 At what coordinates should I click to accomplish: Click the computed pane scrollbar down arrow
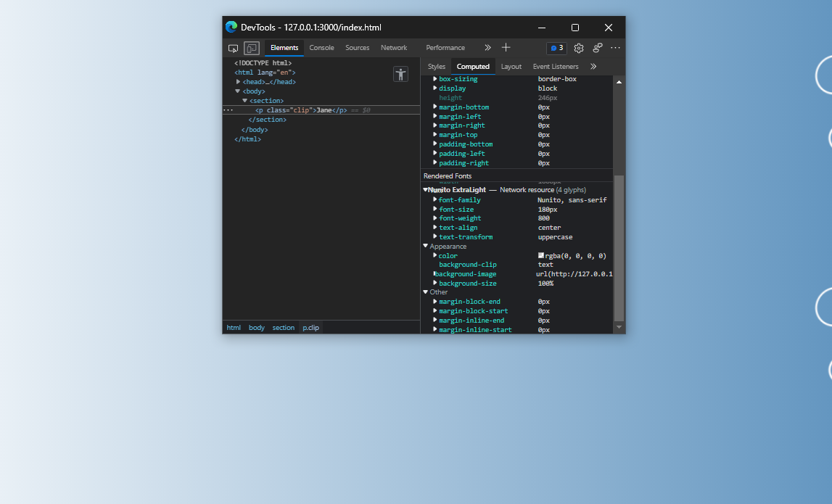coord(619,326)
